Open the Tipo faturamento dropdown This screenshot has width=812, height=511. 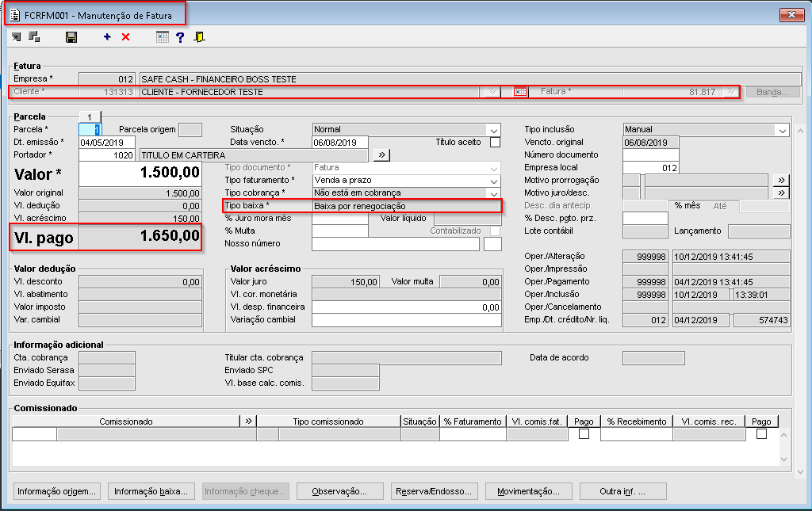[493, 180]
